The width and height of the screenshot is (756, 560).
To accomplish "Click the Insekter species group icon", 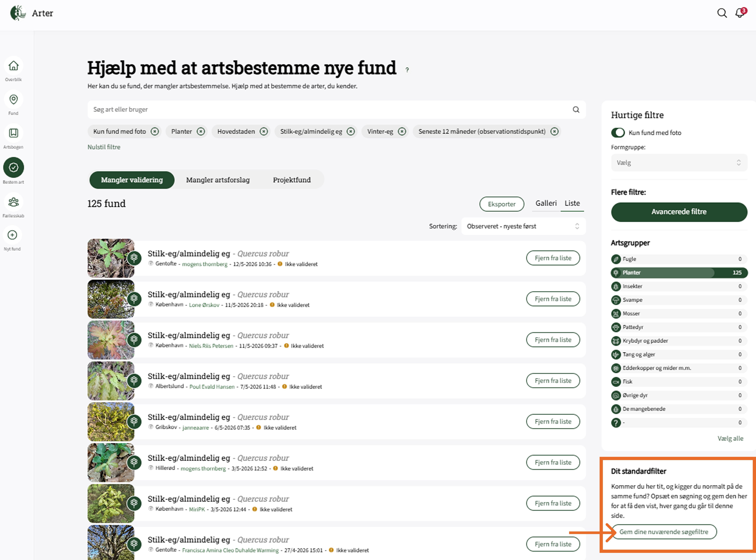I will [x=616, y=286].
